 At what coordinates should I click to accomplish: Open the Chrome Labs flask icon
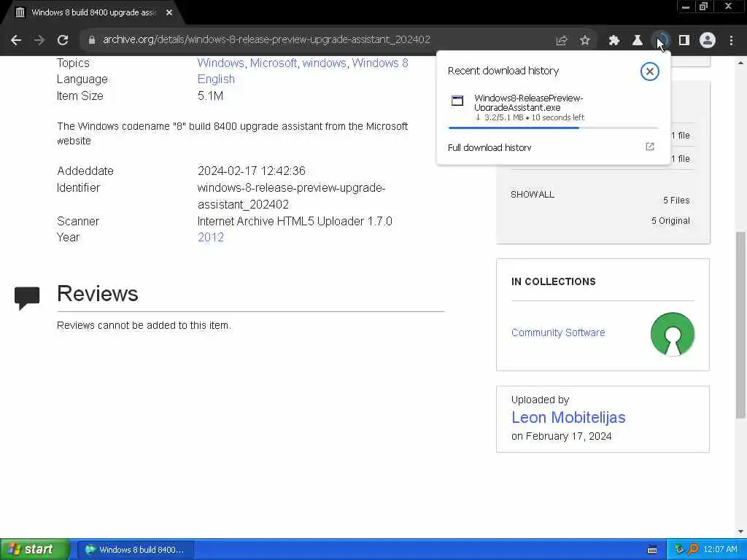coord(638,41)
